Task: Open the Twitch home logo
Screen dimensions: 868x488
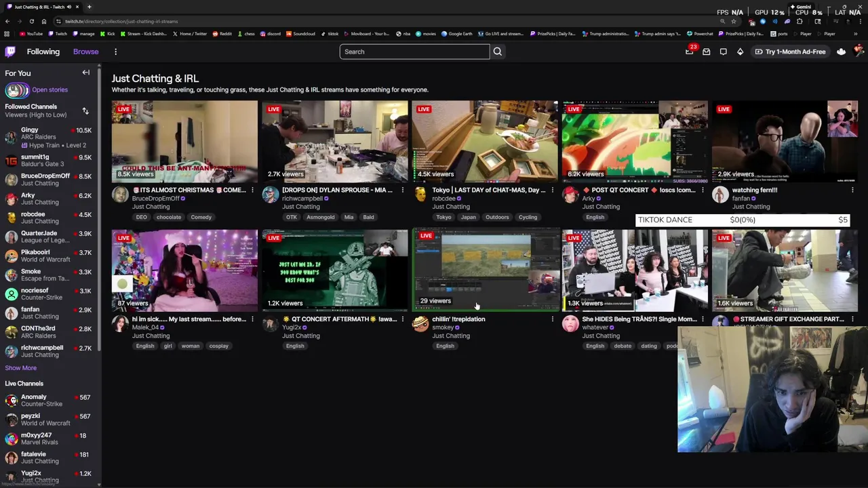Action: 10,52
